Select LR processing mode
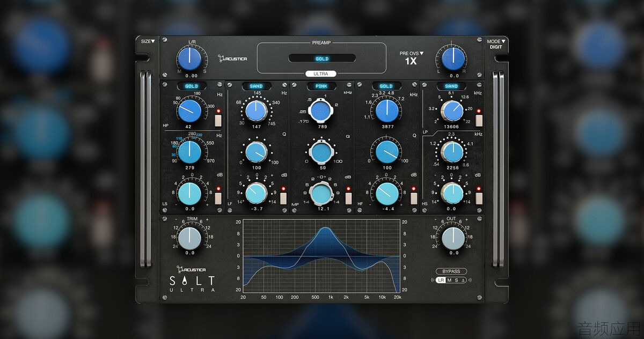 pos(441,280)
